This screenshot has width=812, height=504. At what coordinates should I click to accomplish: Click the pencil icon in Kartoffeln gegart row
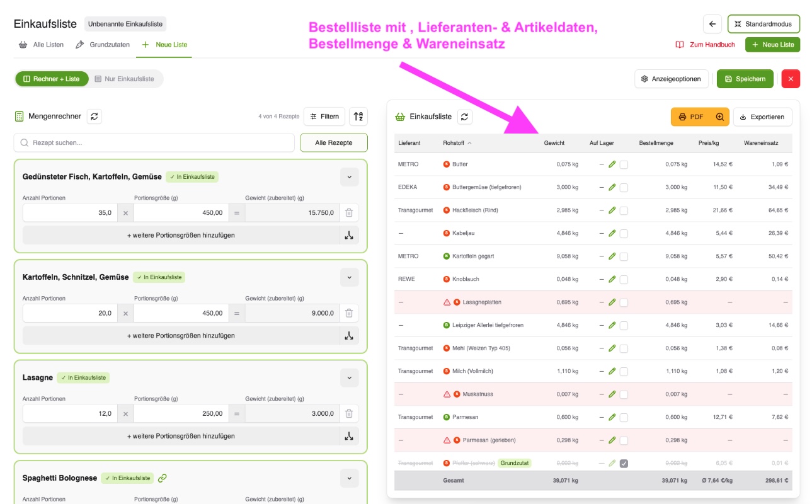coord(612,256)
